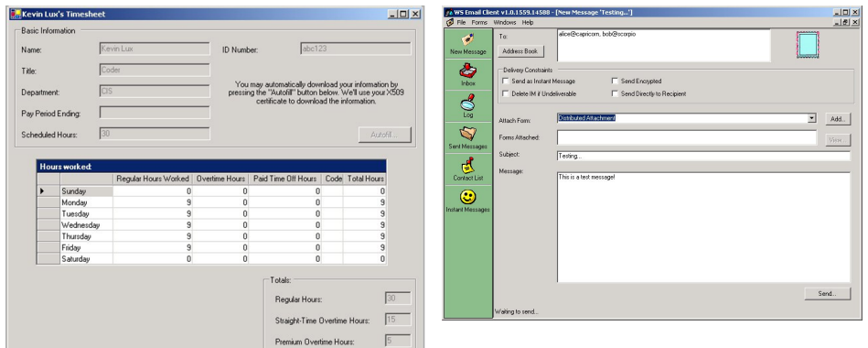Click the Add... button

click(838, 119)
